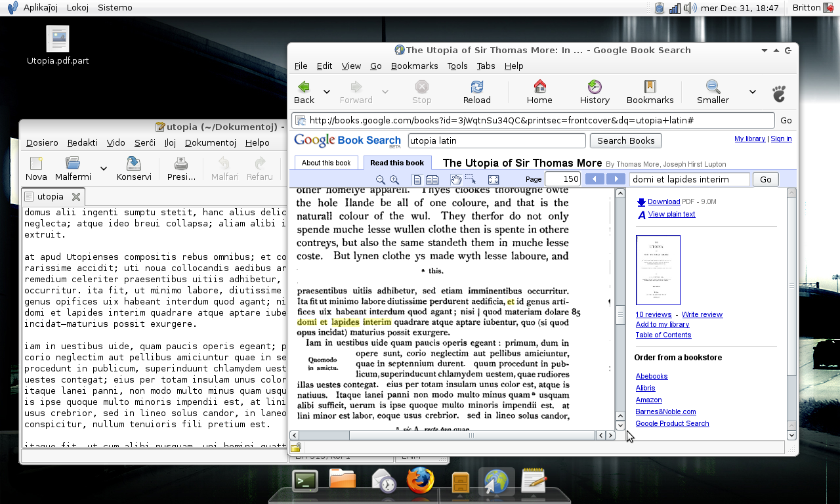
Task: Open the Britton user switcher
Action: [x=806, y=8]
